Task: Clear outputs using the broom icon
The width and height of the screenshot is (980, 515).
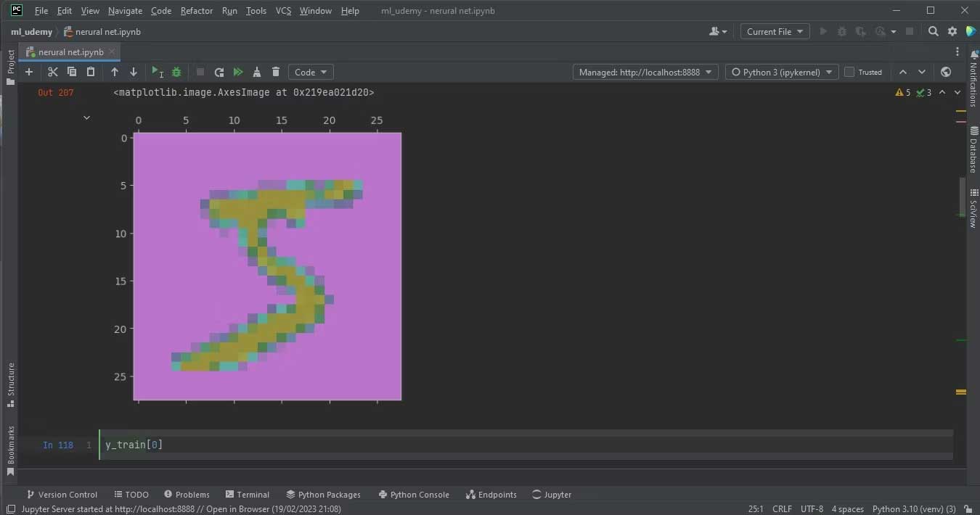Action: click(x=257, y=72)
